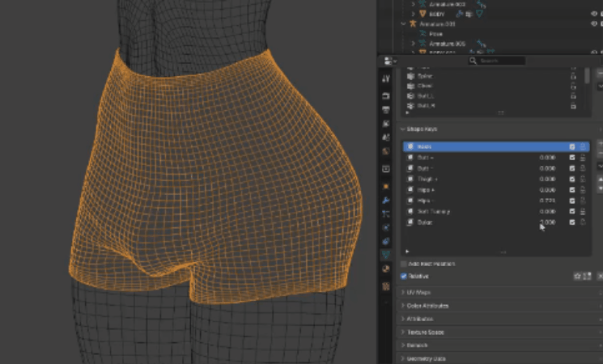Click the BODY mesh icon in outliner
Screen dimensions: 603x364
coord(423,14)
